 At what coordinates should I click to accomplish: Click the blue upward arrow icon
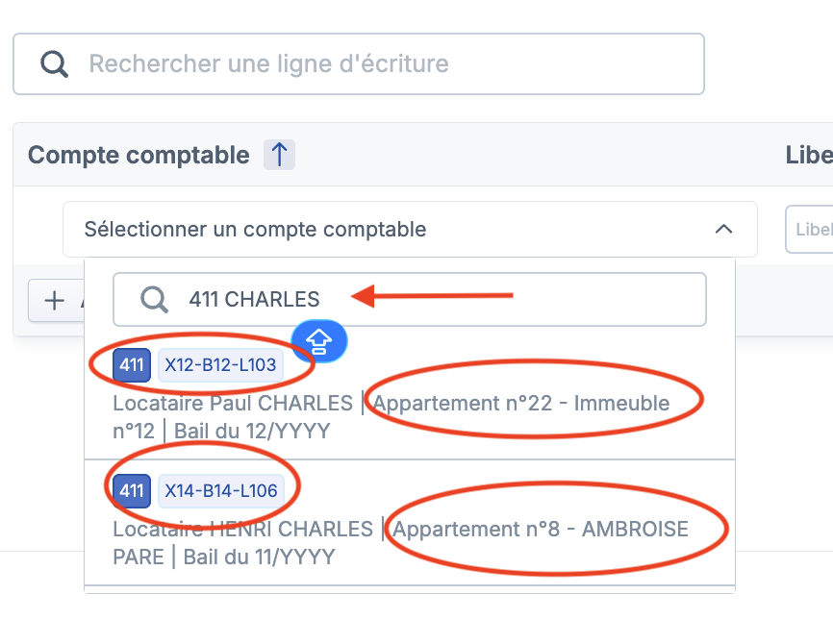point(319,339)
